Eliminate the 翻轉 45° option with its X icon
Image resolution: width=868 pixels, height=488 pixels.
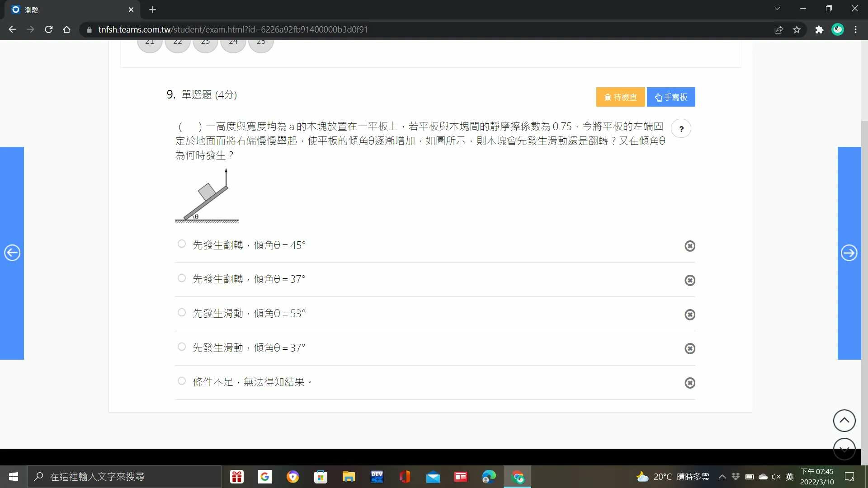point(690,246)
